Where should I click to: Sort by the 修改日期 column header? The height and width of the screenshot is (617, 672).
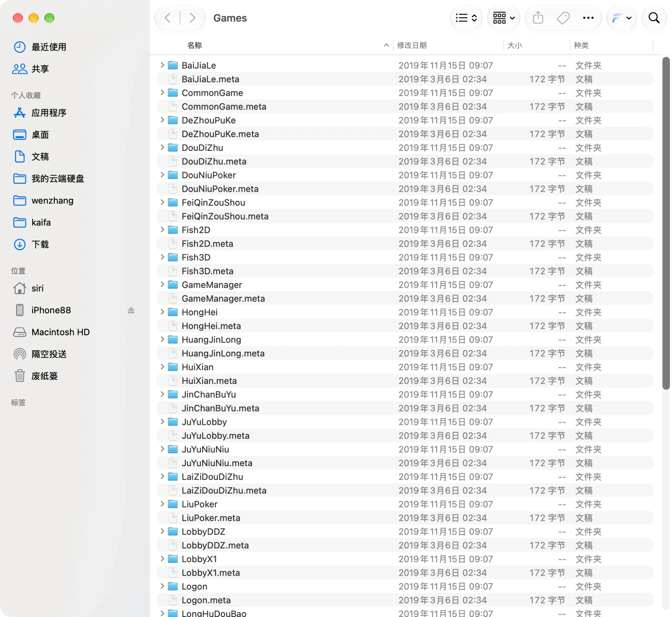point(412,45)
